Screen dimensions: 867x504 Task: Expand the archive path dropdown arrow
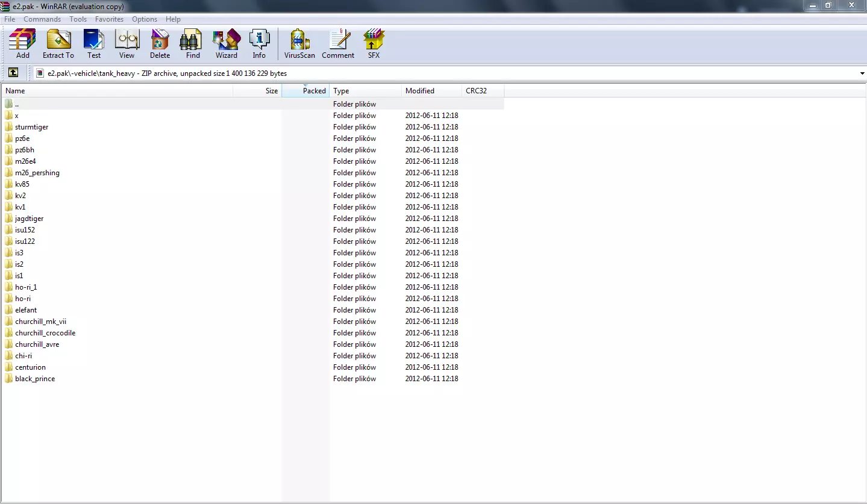[x=862, y=73]
